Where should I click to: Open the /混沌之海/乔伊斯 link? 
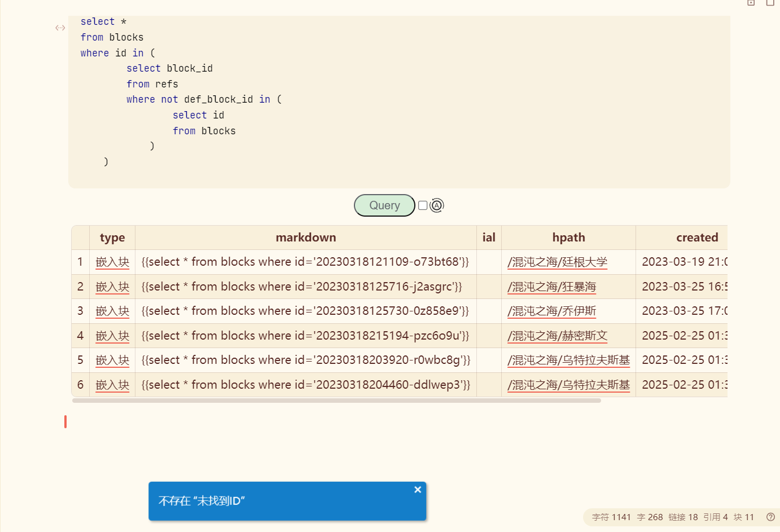(551, 311)
